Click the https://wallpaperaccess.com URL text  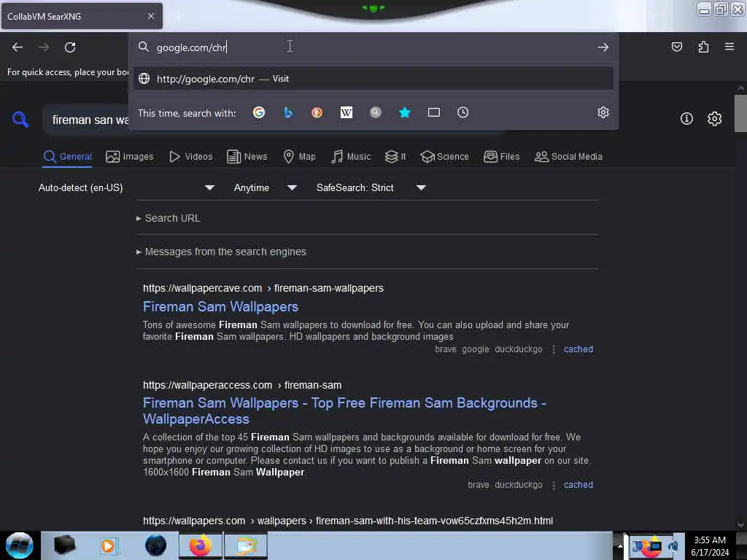[208, 385]
